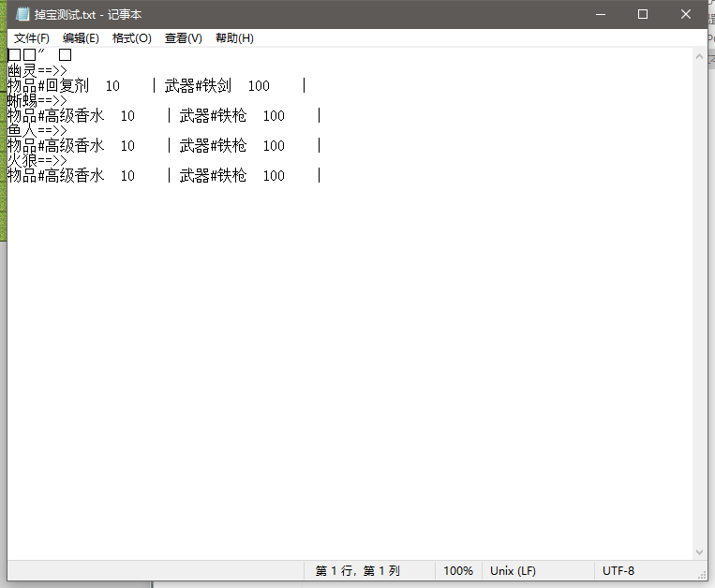Click the value 10 after 回复剂
The image size is (715, 588).
tap(112, 86)
